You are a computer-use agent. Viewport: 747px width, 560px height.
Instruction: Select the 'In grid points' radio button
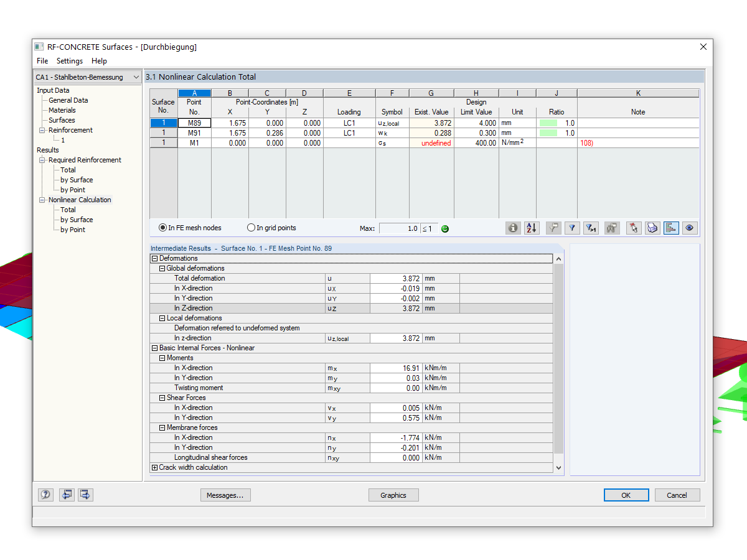271,228
